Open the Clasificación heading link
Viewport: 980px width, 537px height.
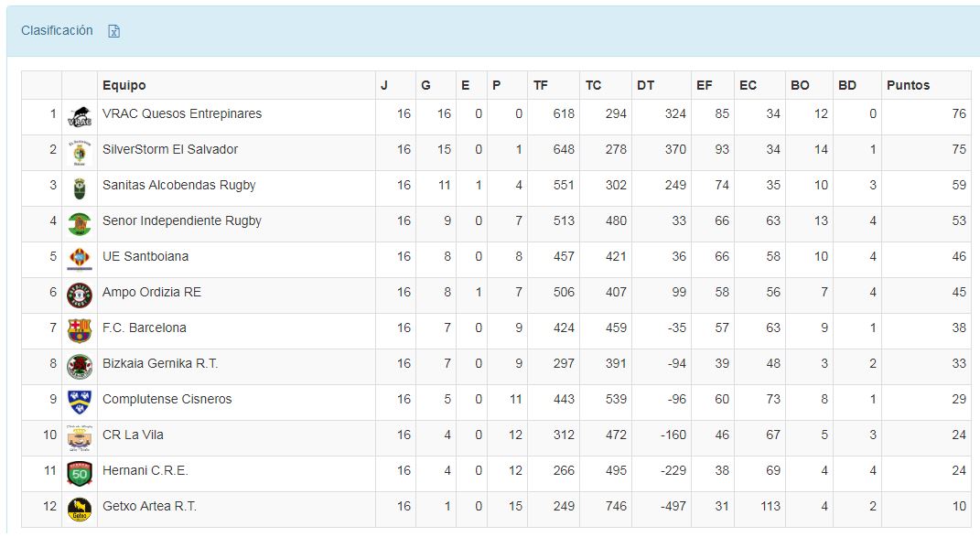(x=57, y=30)
